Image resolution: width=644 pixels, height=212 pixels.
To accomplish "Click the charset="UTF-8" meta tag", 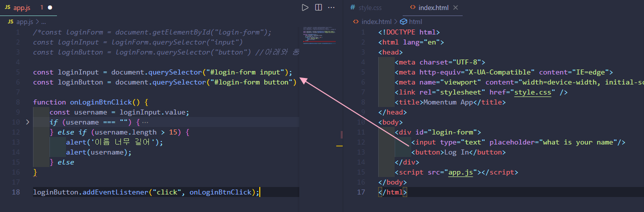I will tap(440, 62).
